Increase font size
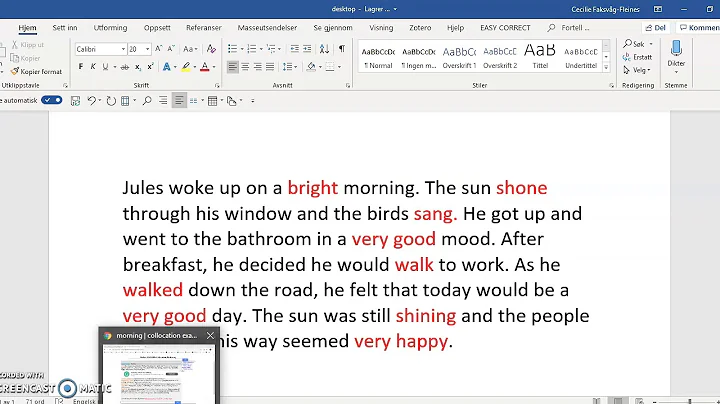 [158, 49]
